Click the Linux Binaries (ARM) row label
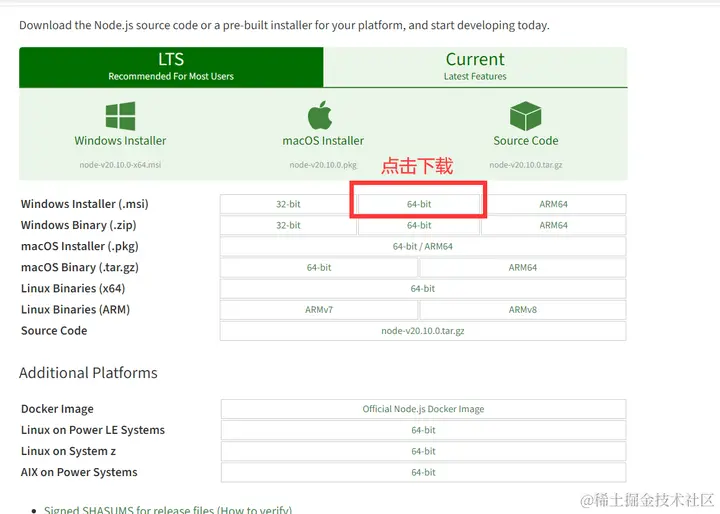Viewport: 720px width, 514px height. point(75,310)
